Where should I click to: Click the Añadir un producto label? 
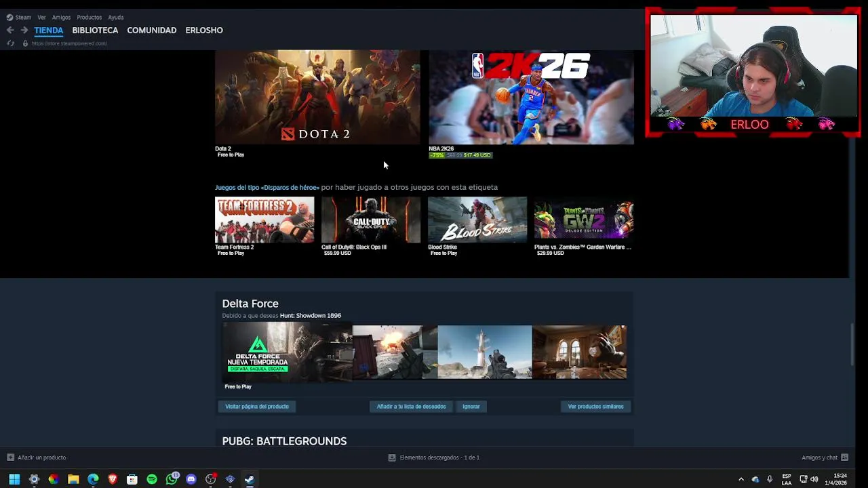[42, 457]
